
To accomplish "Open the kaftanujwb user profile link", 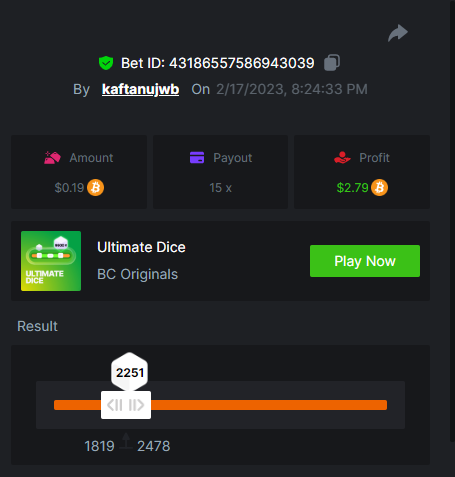I will (x=140, y=89).
